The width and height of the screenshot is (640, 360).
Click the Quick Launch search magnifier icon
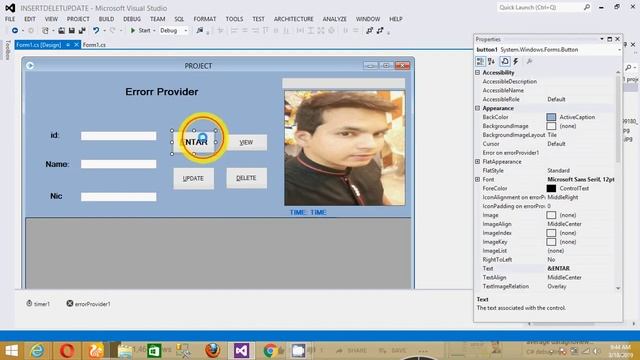pyautogui.click(x=587, y=7)
